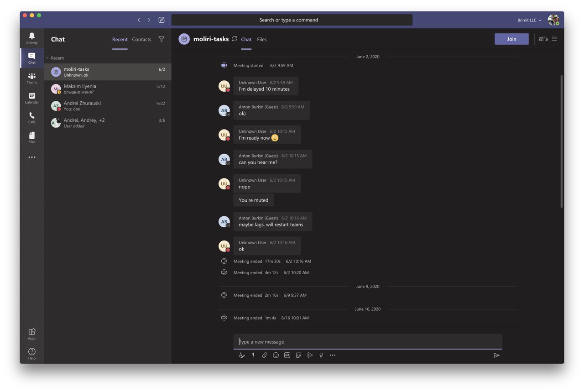
Task: View participants icon showing 5 people
Action: (543, 39)
